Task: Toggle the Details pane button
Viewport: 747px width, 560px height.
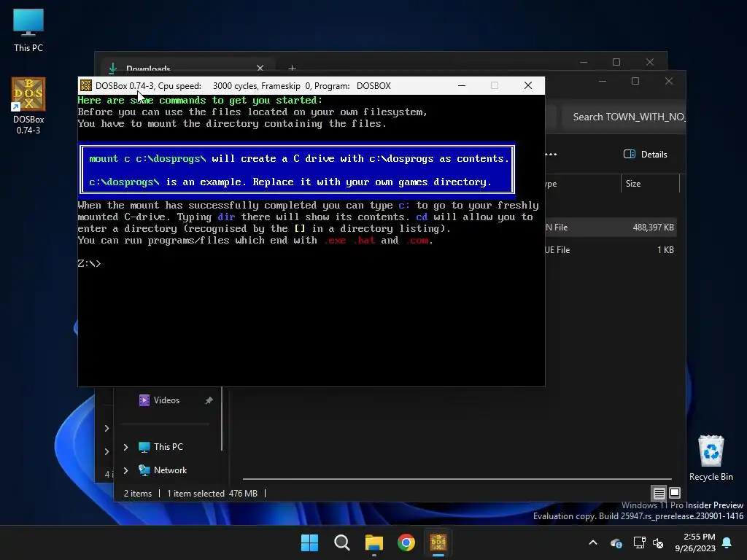Action: [x=645, y=155]
